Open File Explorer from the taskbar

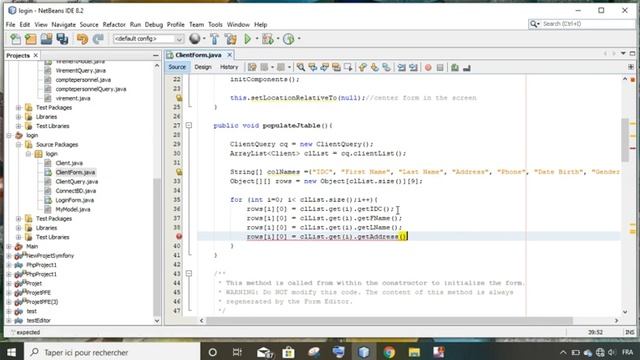coord(414,352)
